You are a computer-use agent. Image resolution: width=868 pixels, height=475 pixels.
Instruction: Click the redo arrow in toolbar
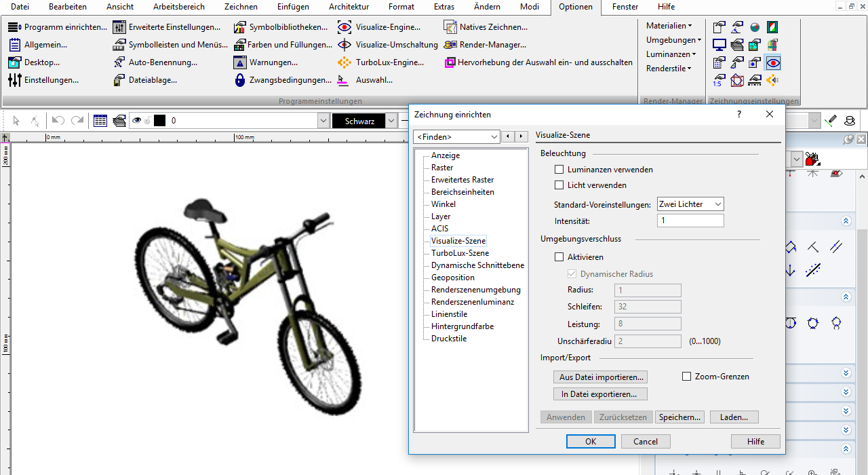pos(77,121)
